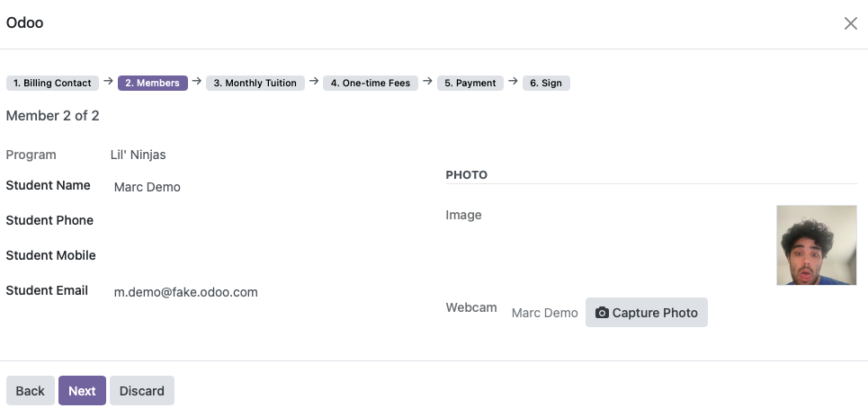This screenshot has height=417, width=868.
Task: Edit the Student Email m.demo@fake.odoo.com
Action: coord(272,292)
